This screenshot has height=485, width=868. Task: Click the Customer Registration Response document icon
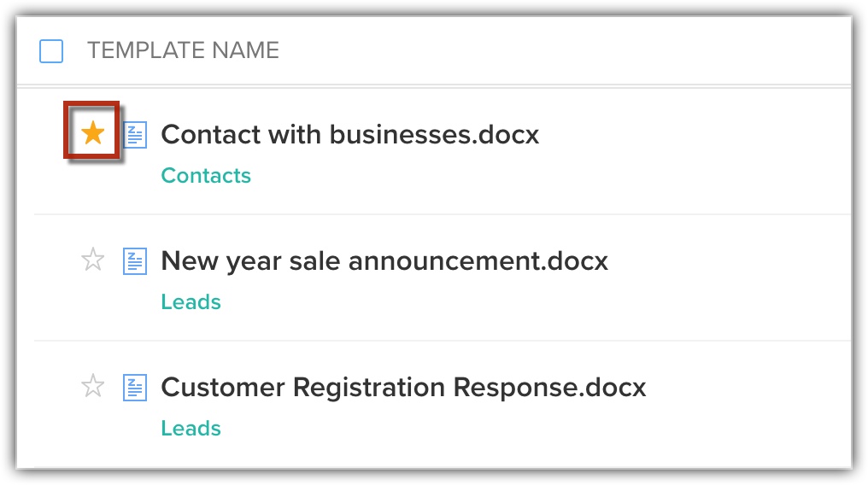[135, 387]
